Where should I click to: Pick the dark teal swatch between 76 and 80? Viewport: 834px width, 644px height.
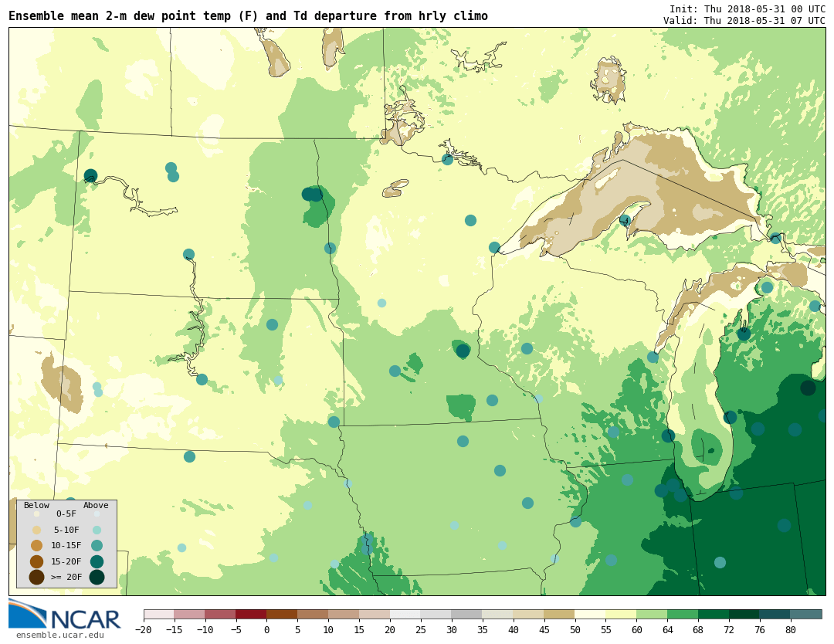pos(775,614)
